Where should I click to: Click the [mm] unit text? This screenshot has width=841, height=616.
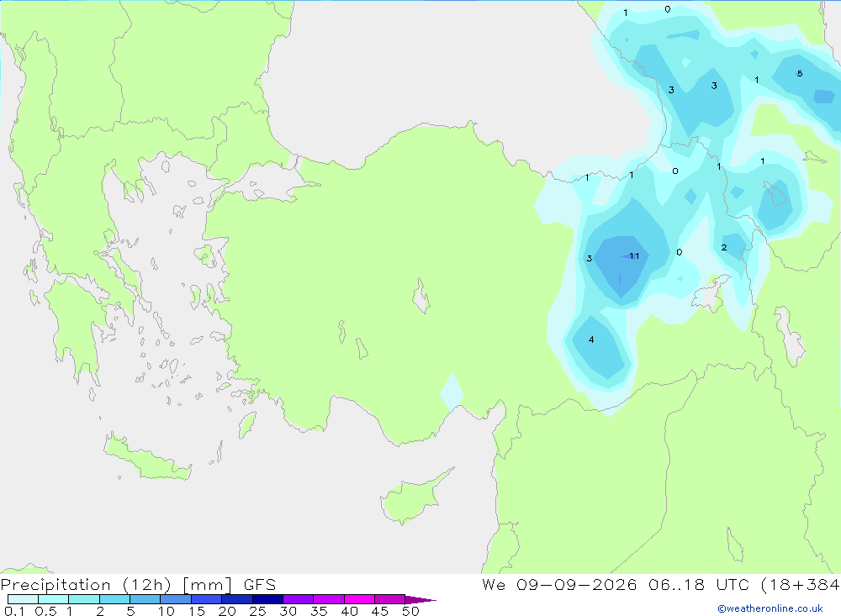pyautogui.click(x=208, y=585)
